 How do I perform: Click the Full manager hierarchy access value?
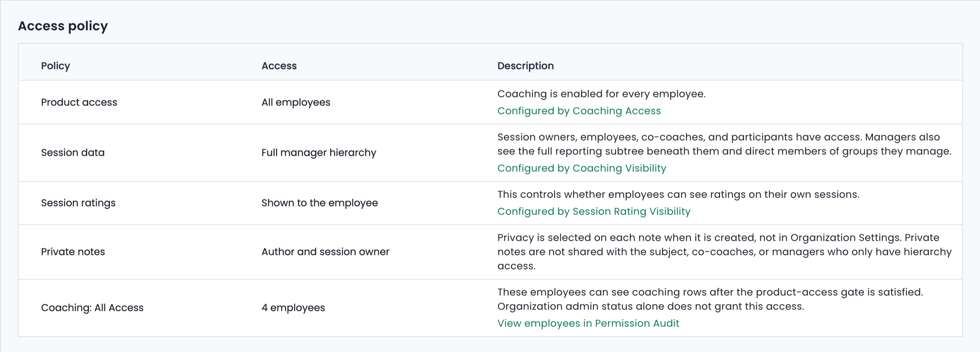click(x=319, y=153)
